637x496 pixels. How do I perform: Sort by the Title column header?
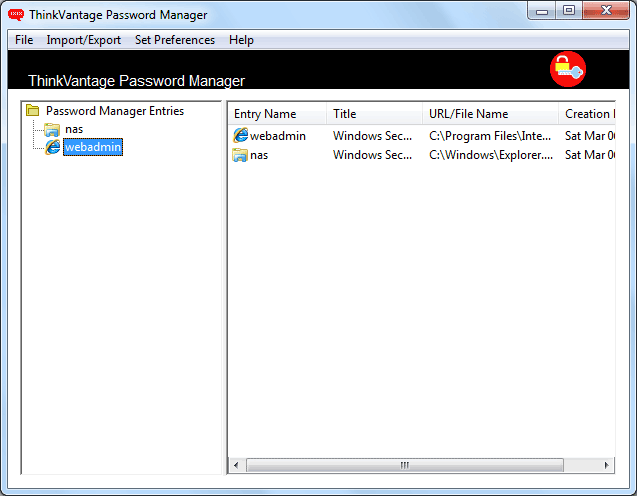pos(374,114)
